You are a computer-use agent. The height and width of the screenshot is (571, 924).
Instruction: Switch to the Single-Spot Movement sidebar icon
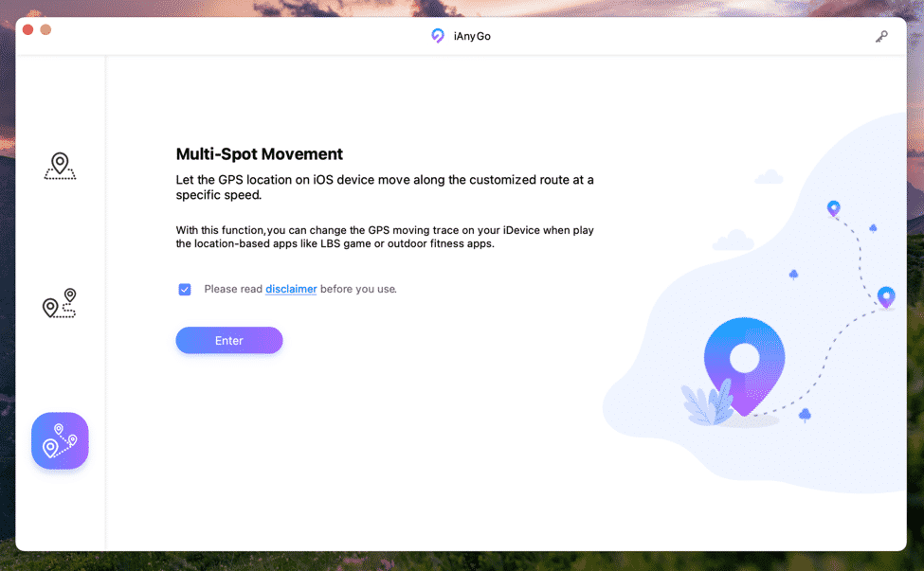click(x=60, y=304)
